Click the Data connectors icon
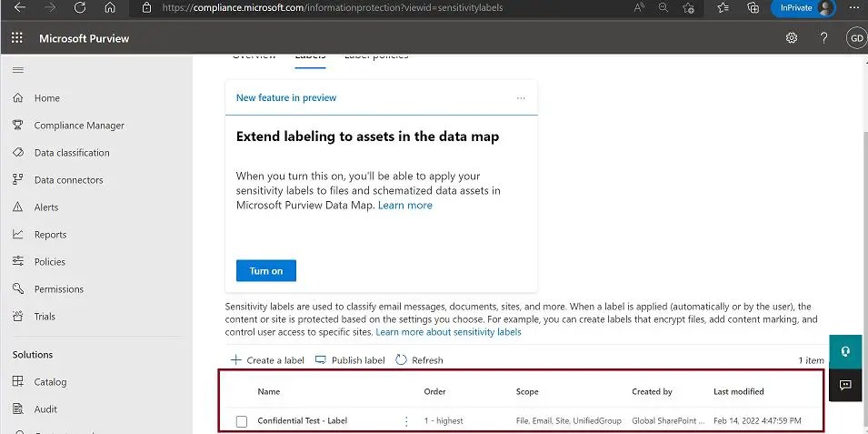This screenshot has height=434, width=868. pos(17,179)
